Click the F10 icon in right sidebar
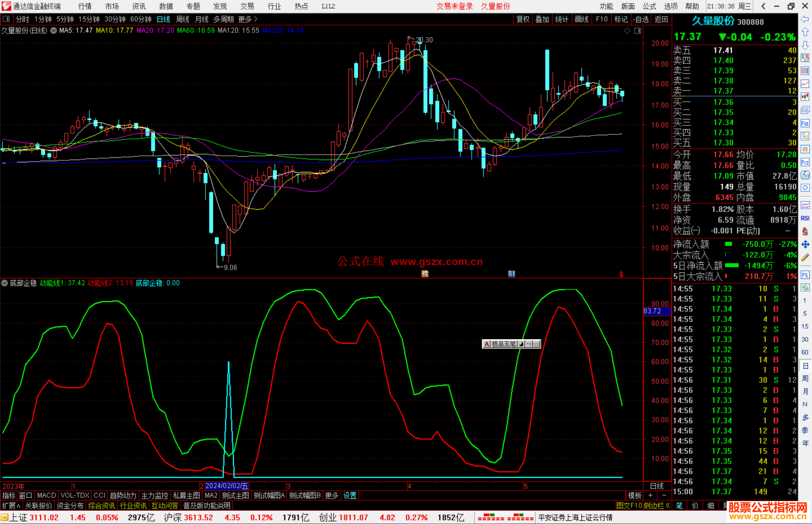 click(x=805, y=123)
